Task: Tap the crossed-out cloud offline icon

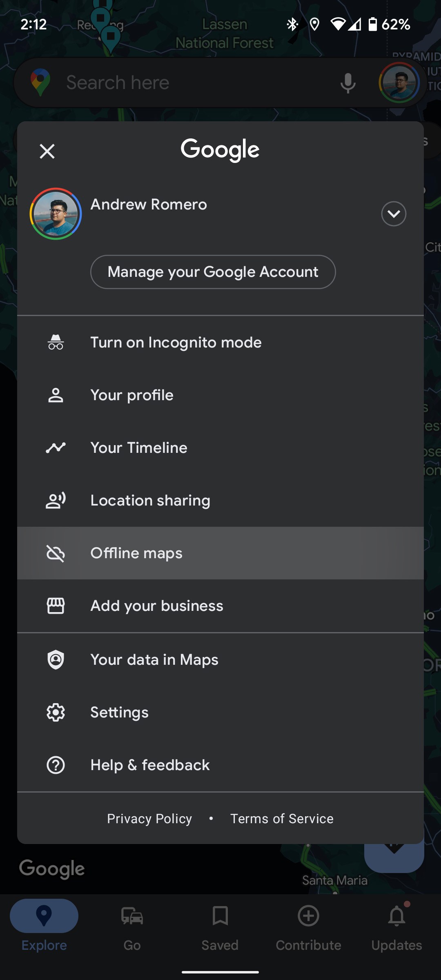Action: [56, 553]
